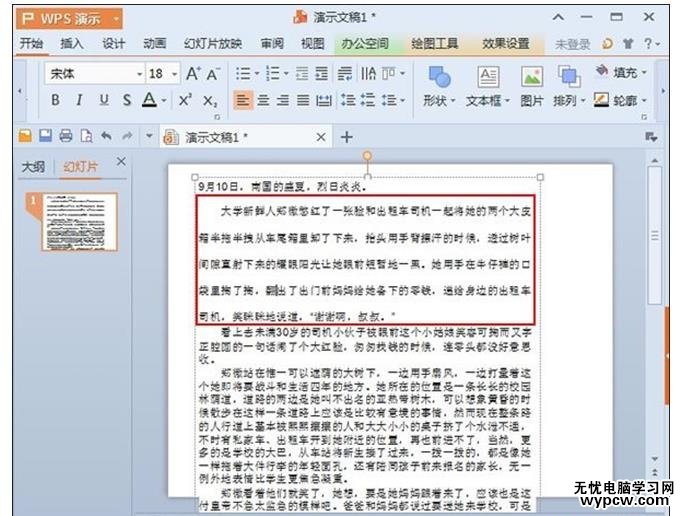This screenshot has width=685, height=516.
Task: Switch to the 幻灯片 slides pane tab
Action: (80, 167)
